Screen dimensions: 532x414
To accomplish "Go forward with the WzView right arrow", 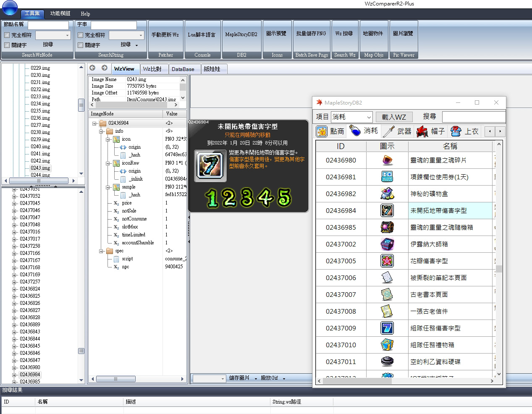I will (105, 68).
